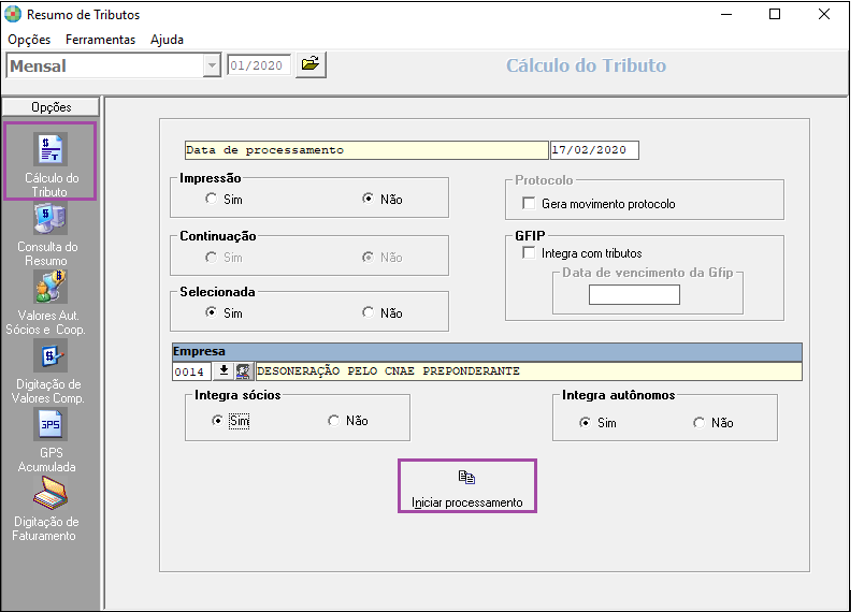Click the Empresa download arrow icon
The width and height of the screenshot is (851, 612).
point(224,371)
